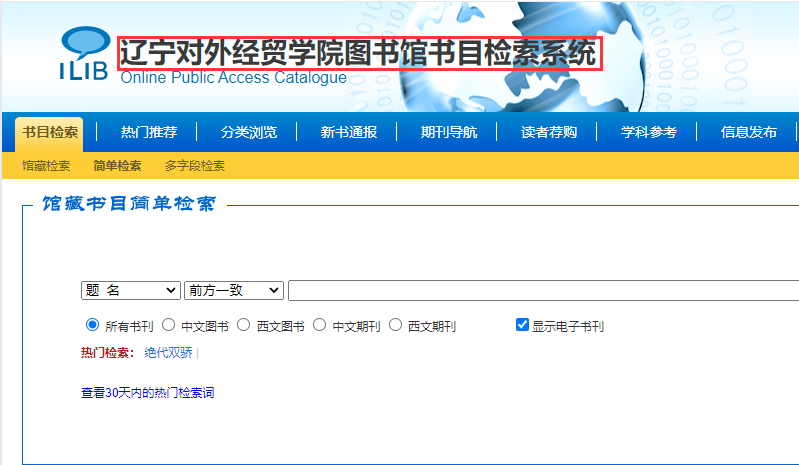Click the ILIB speech bubble logo
The height and width of the screenshot is (465, 799).
tap(85, 53)
